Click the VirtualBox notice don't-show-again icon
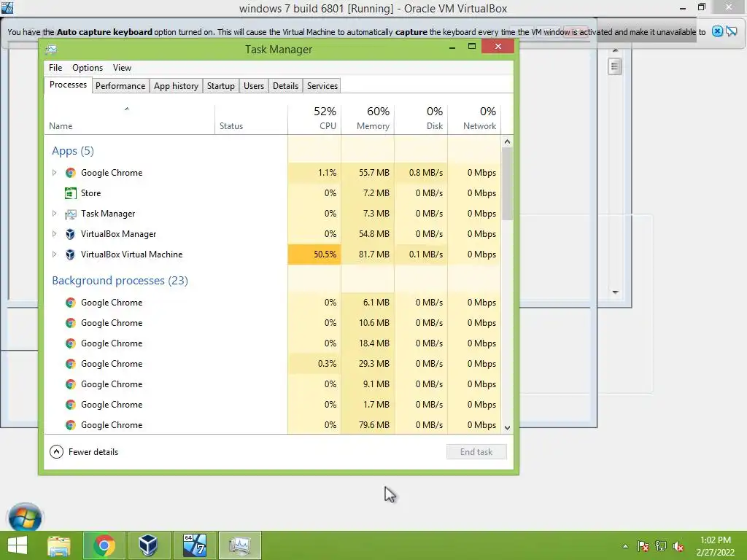747x560 pixels. point(732,31)
